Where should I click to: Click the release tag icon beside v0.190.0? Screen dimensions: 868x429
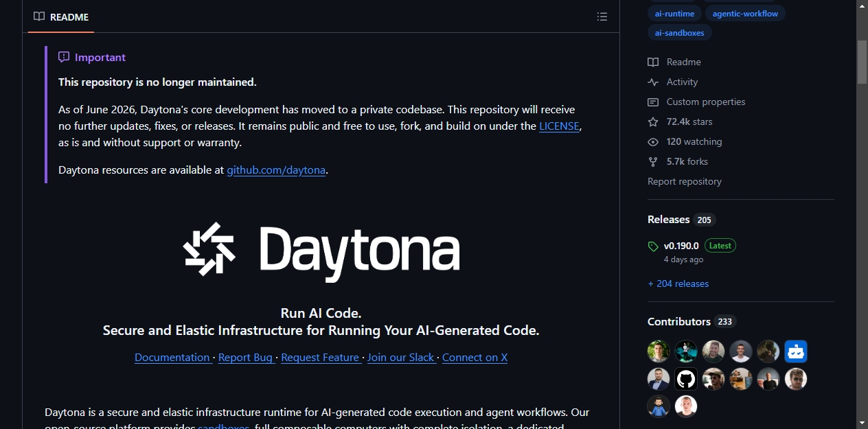pos(653,246)
